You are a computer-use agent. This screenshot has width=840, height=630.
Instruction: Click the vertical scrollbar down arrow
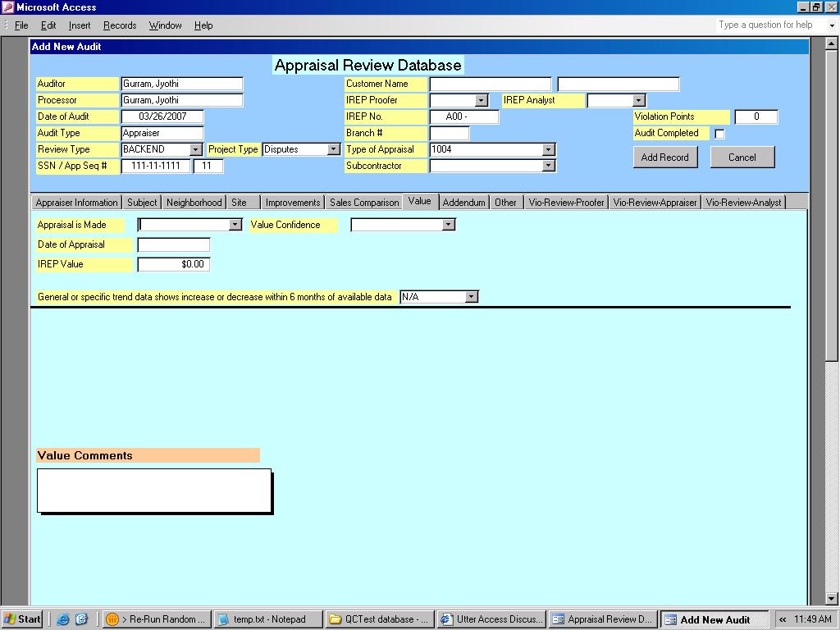(x=832, y=599)
